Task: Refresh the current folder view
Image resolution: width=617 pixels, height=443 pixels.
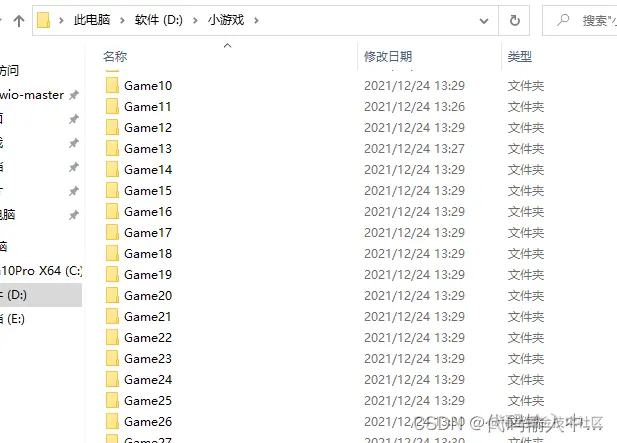Action: coord(514,20)
